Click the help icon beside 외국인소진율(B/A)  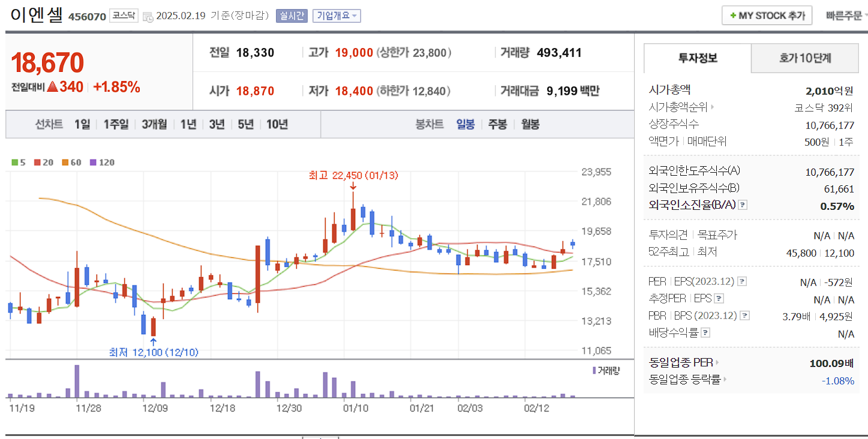tap(743, 205)
